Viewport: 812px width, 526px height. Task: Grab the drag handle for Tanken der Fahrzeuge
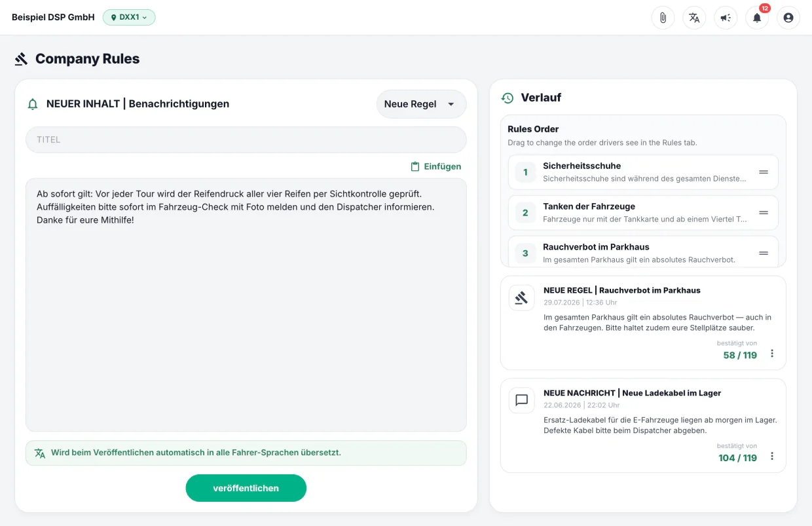764,212
